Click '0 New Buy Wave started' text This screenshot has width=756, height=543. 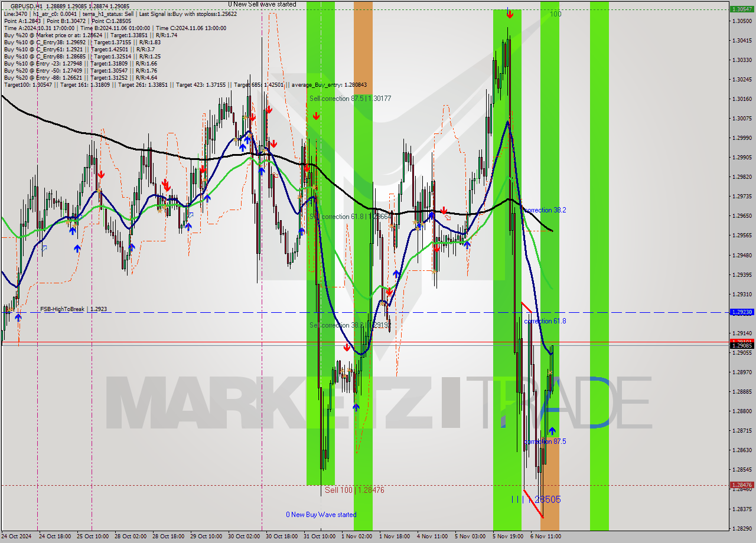pos(321,515)
